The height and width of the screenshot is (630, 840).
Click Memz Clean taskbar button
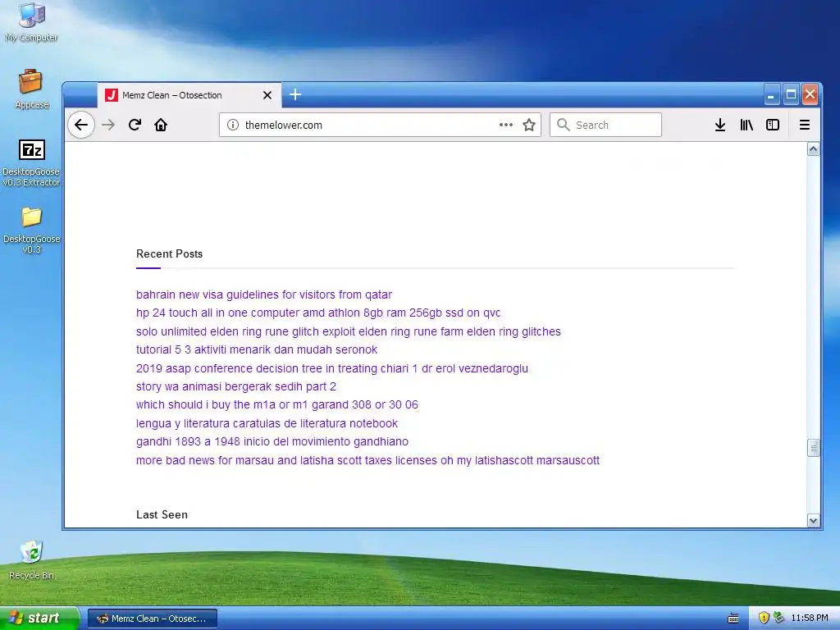tap(152, 619)
